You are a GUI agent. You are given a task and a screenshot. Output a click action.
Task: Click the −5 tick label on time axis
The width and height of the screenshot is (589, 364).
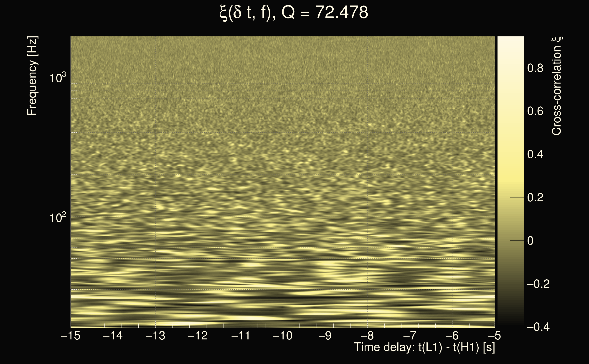coord(494,336)
